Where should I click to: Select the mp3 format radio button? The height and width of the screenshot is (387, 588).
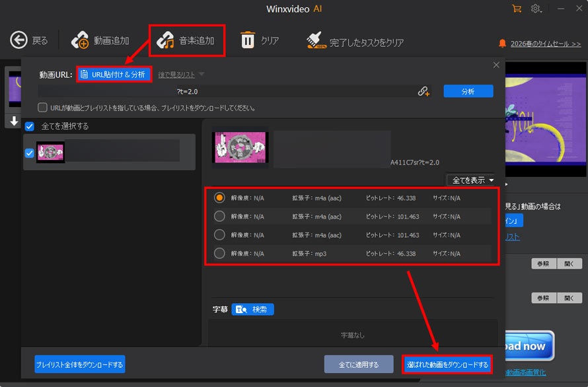point(220,253)
